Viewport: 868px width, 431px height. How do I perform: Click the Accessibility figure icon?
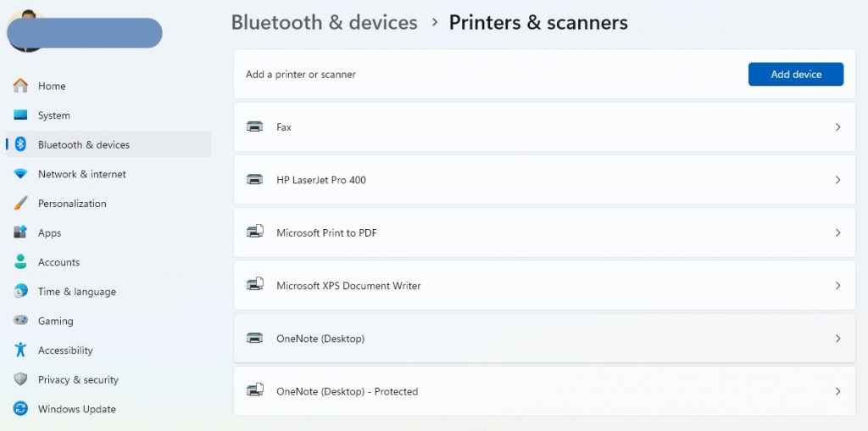click(20, 350)
